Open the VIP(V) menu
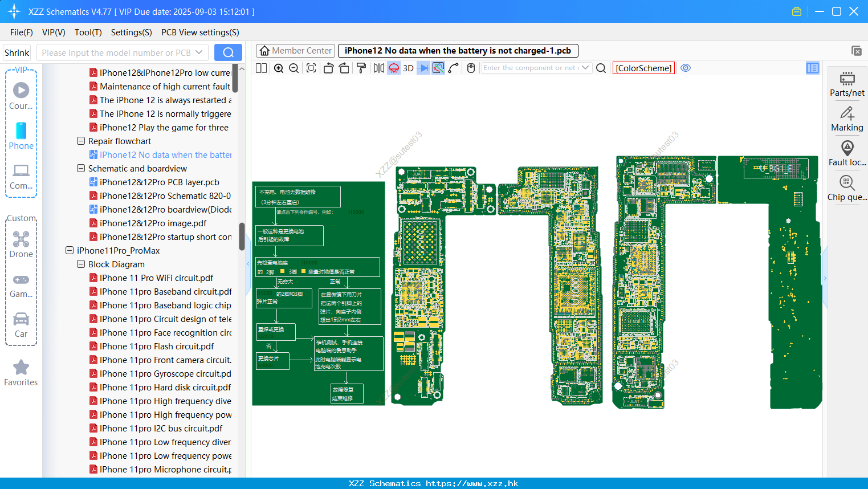Viewport: 868px width, 489px height. (x=54, y=32)
